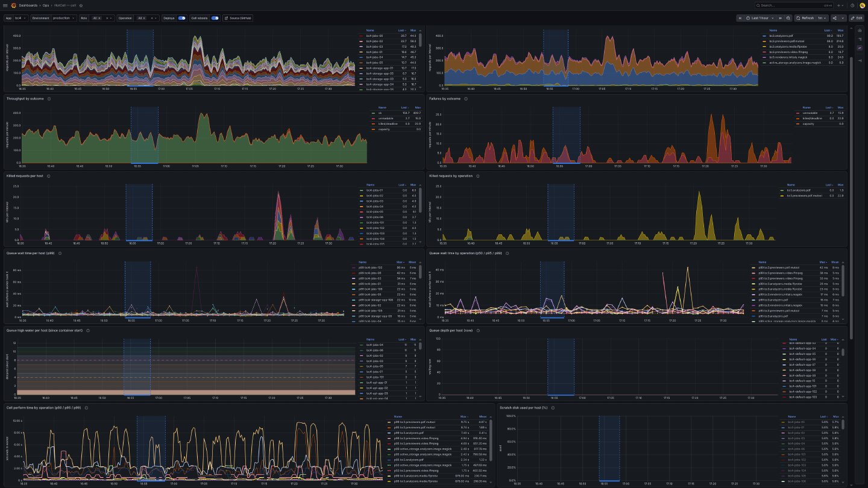Toggle the Cell reboots annotation switch
Screen dimensions: 868x488
click(x=215, y=18)
